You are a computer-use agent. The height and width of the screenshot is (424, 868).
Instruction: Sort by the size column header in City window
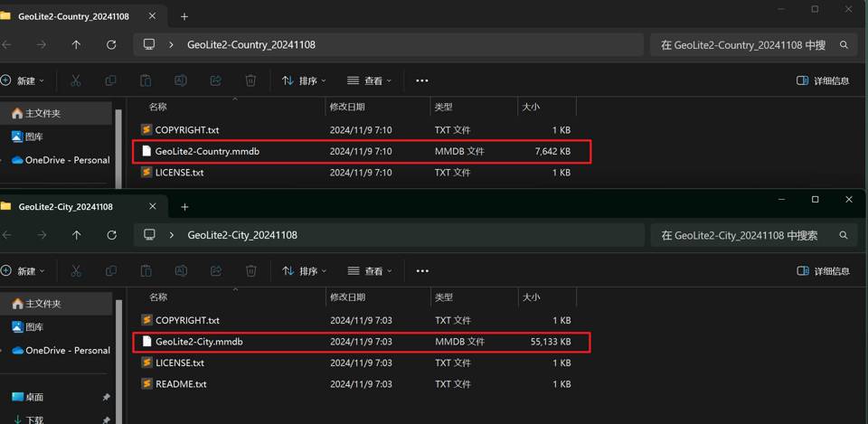pos(531,297)
